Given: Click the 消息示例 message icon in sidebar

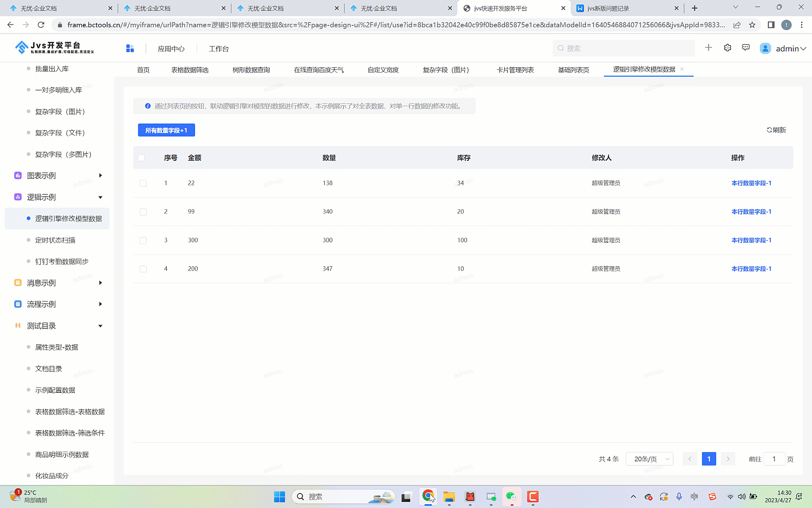Looking at the screenshot, I should click(x=17, y=283).
